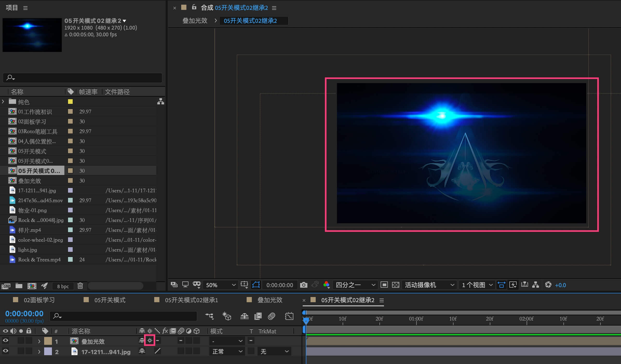
Task: Click the reset exposure icon
Action: 548,285
